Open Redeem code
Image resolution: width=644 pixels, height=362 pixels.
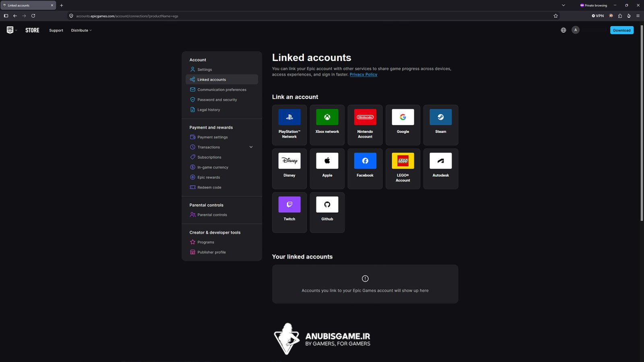click(x=222, y=187)
